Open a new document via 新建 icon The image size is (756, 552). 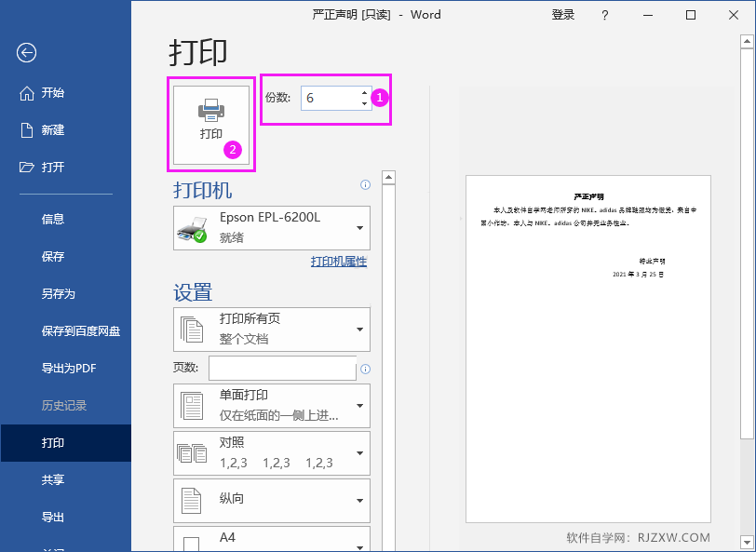click(25, 129)
